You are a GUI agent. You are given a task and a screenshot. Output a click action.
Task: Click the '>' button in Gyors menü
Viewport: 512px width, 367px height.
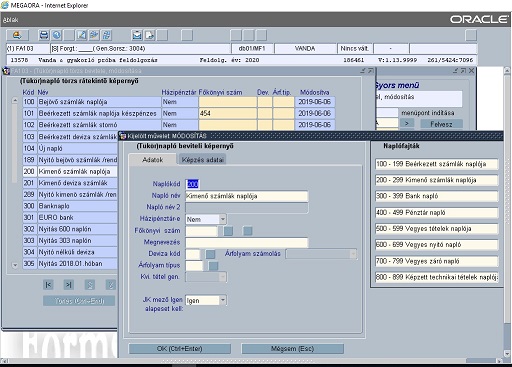407,124
